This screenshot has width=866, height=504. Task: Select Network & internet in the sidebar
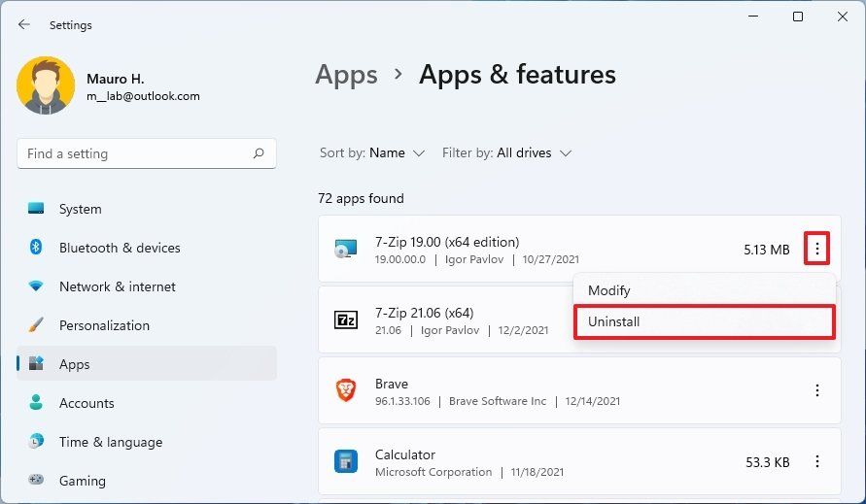click(117, 286)
